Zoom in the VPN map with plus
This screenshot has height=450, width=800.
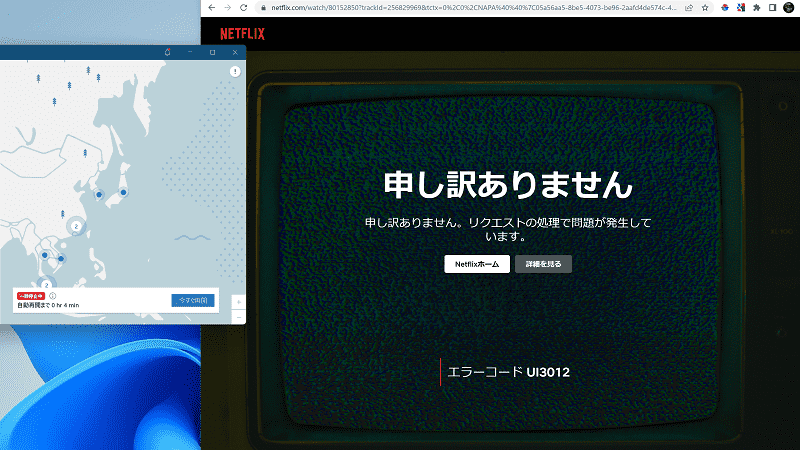coord(238,302)
